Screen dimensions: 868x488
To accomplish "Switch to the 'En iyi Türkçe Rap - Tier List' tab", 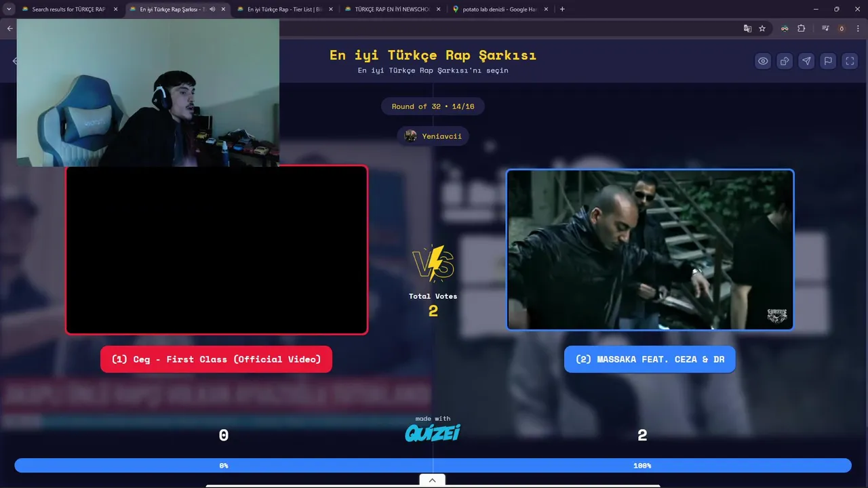I will 285,9.
